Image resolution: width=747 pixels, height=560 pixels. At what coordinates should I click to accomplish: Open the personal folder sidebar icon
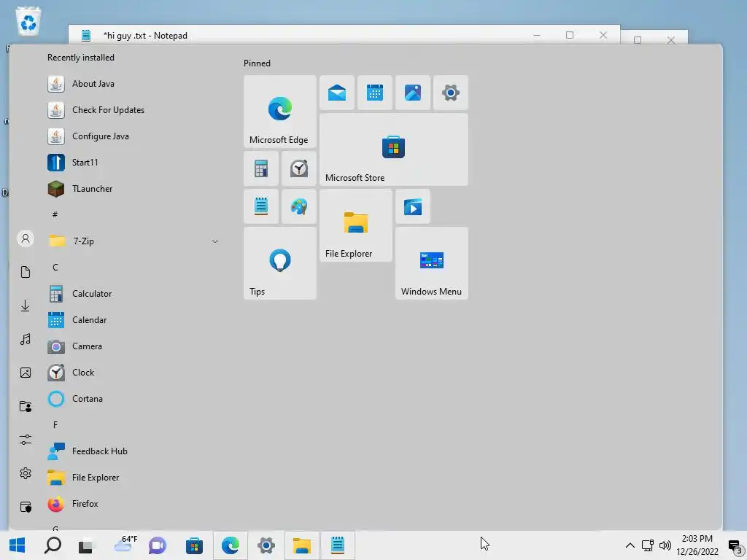tap(26, 406)
